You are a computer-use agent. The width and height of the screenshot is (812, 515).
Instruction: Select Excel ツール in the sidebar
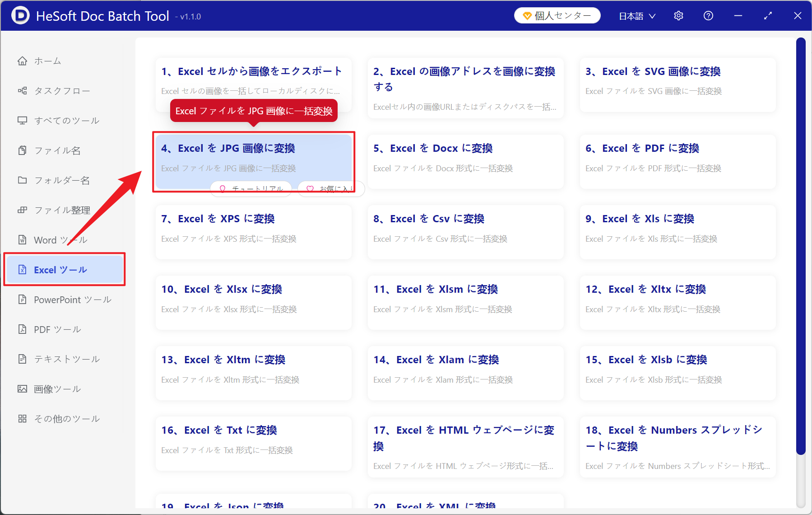65,270
